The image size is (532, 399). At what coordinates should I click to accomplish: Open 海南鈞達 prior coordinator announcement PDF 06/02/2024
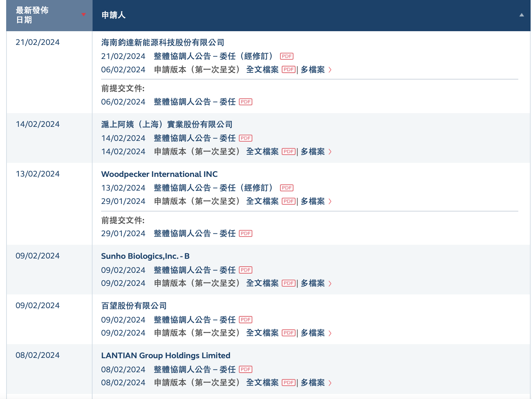[x=245, y=102]
